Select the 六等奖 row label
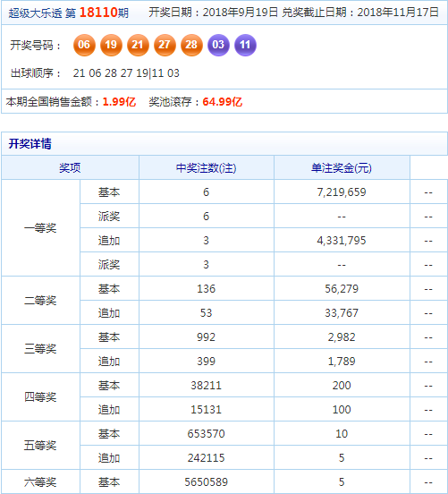This screenshot has width=448, height=494. point(40,481)
